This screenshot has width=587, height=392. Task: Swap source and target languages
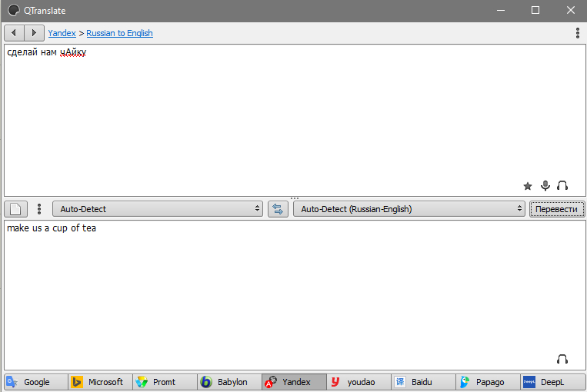click(278, 209)
